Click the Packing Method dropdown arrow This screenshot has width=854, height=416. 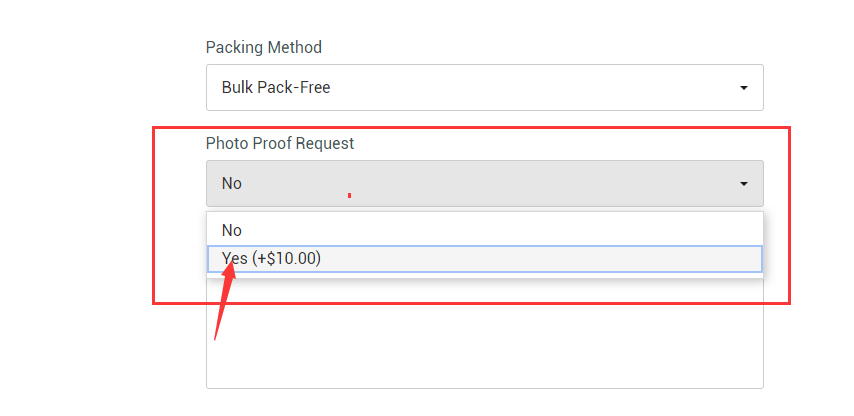click(x=743, y=88)
